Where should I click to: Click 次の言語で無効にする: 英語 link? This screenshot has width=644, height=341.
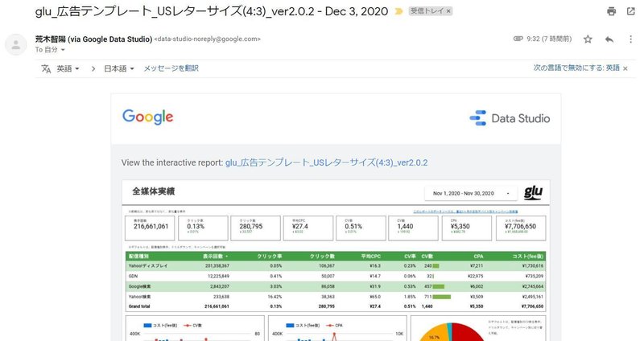coord(576,68)
